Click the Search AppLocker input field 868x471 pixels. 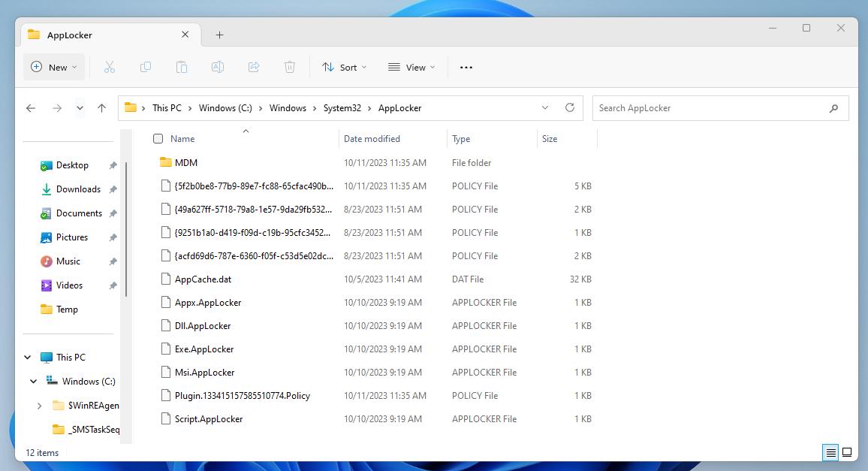pyautogui.click(x=710, y=108)
